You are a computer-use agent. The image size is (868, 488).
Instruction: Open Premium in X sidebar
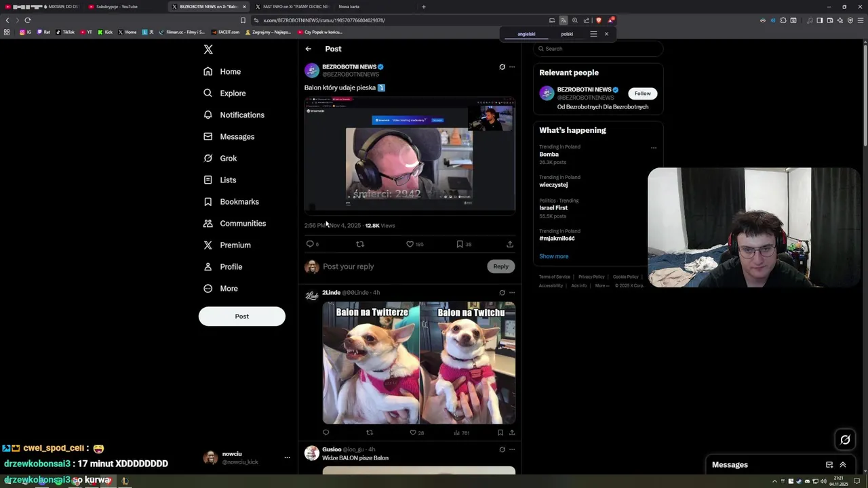click(x=227, y=245)
